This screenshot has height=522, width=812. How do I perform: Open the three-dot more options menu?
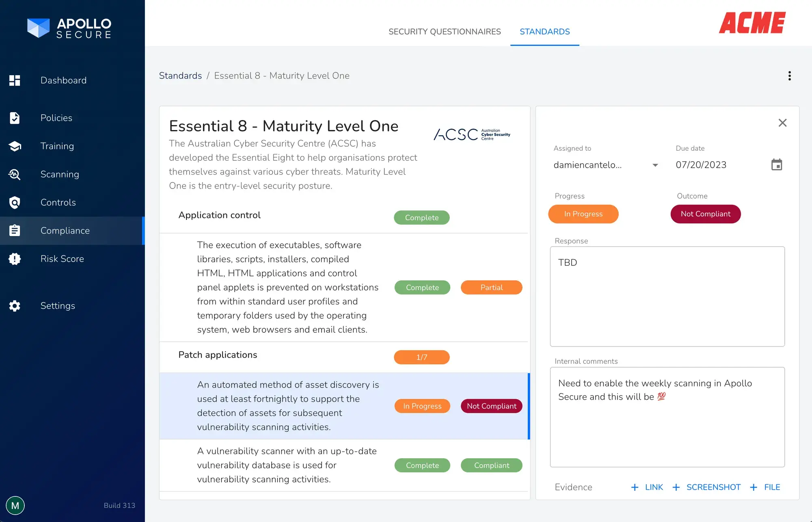(789, 76)
